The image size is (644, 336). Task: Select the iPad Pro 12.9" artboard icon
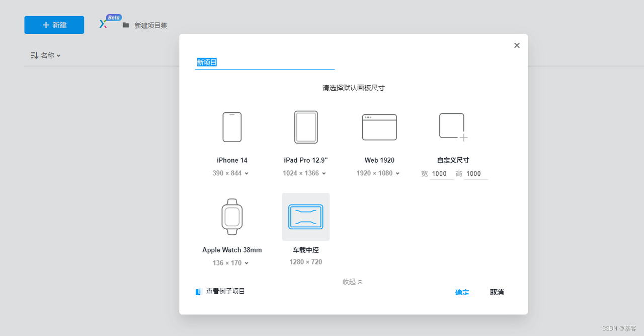(x=306, y=127)
